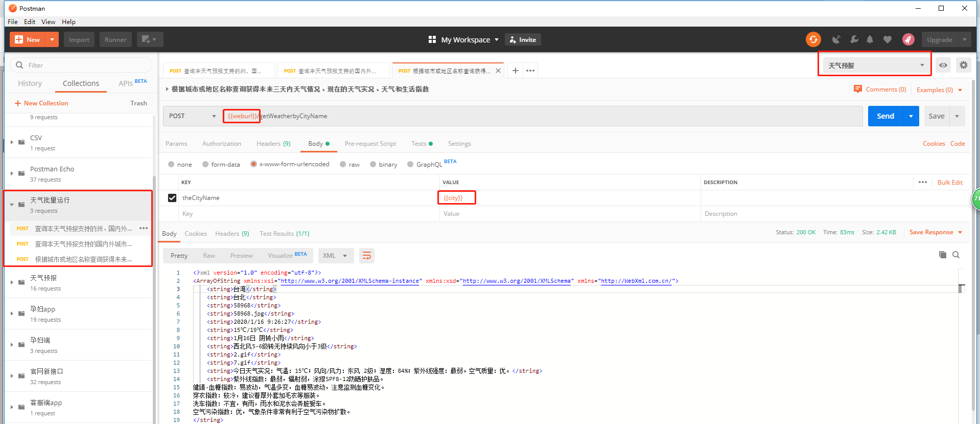
Task: Click the {{city}} value field
Action: click(570, 198)
